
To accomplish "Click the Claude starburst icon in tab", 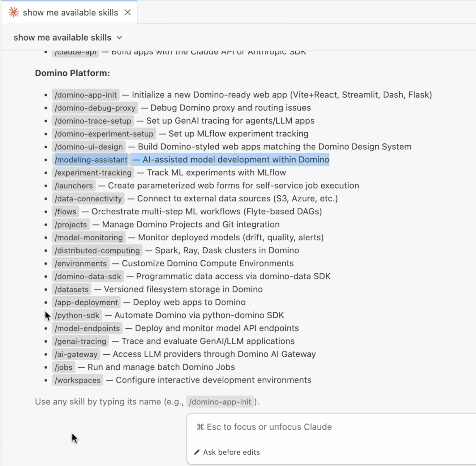I will [x=14, y=12].
